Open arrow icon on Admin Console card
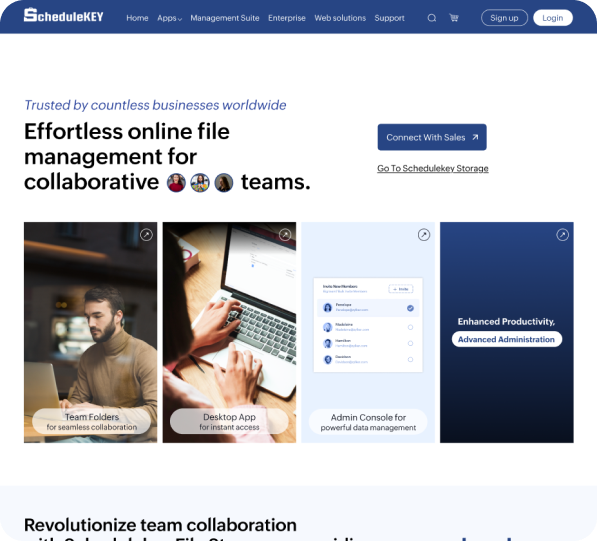 pos(424,235)
